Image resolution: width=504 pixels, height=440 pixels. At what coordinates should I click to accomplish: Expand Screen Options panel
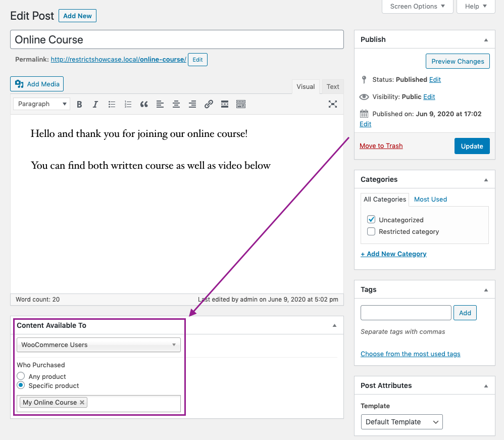click(x=417, y=7)
